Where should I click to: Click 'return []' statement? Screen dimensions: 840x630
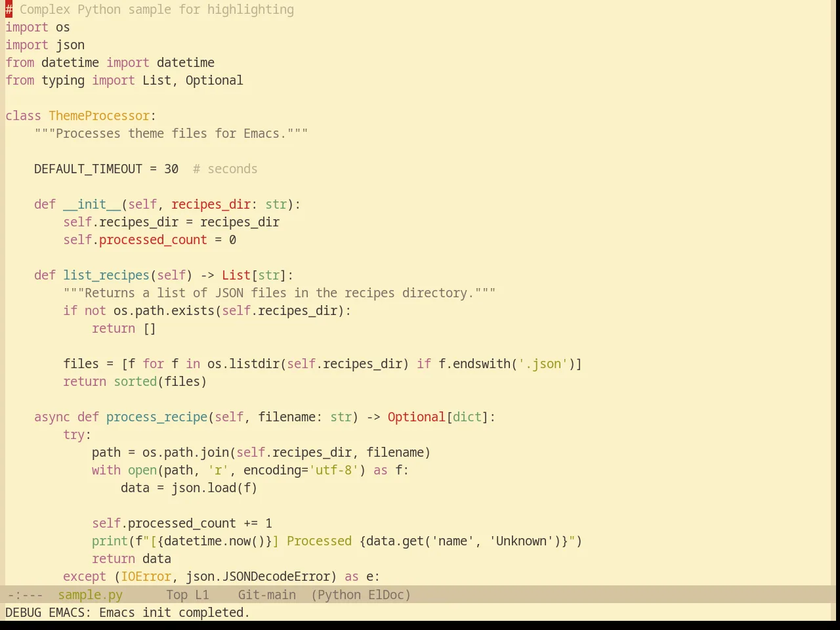coord(124,328)
